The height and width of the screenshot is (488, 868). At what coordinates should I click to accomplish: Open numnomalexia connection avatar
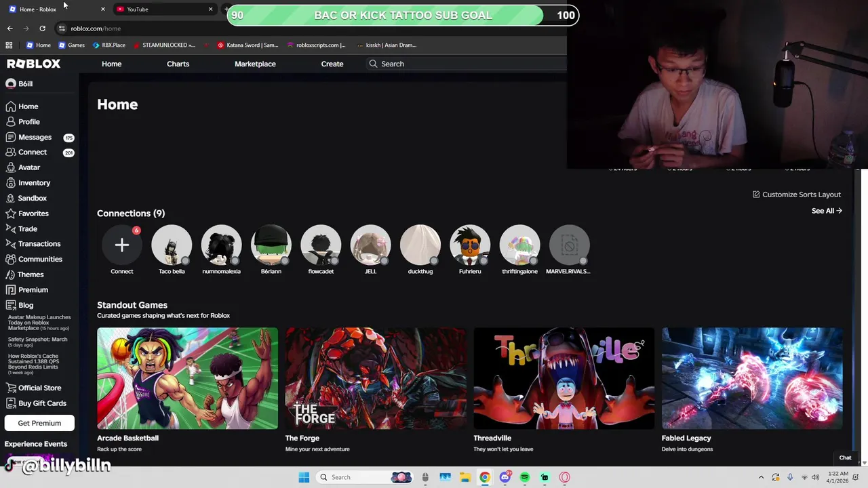pos(221,245)
